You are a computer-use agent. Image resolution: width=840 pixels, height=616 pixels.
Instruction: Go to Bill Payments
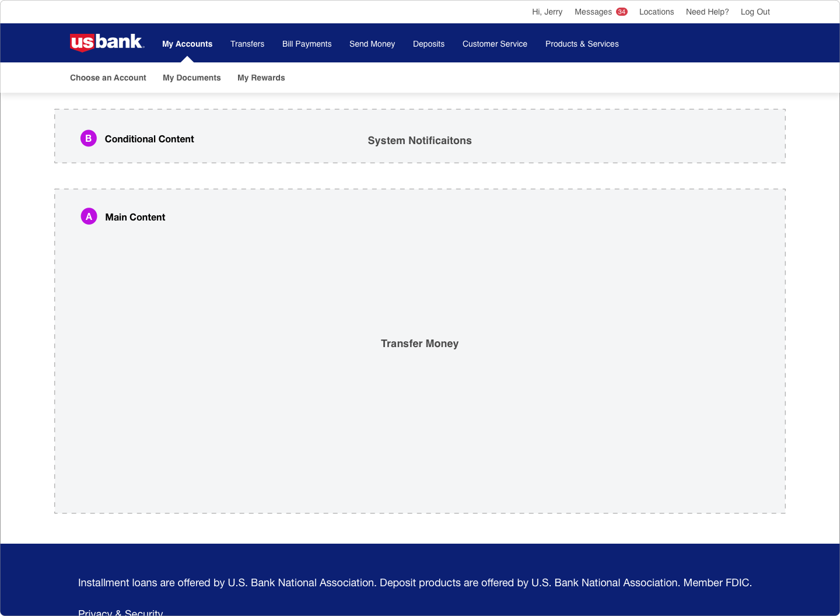point(307,44)
